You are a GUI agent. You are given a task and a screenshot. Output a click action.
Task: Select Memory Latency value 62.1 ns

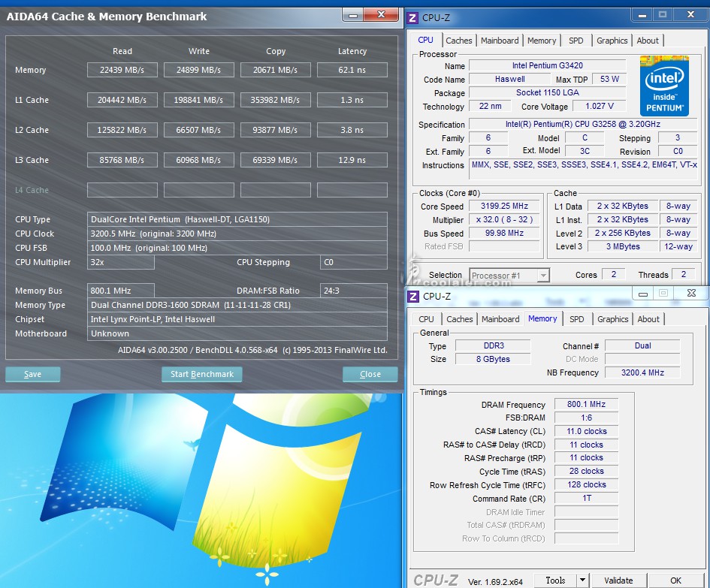point(352,70)
